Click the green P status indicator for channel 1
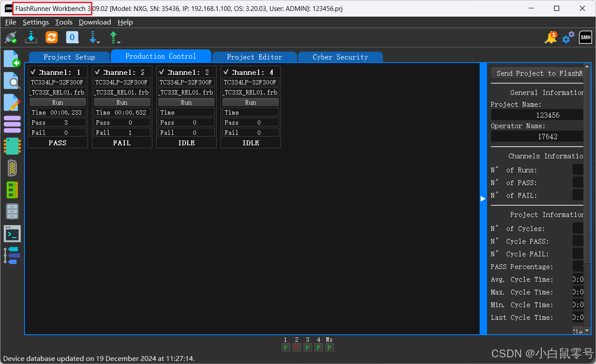This screenshot has height=364, width=596. 285,347
